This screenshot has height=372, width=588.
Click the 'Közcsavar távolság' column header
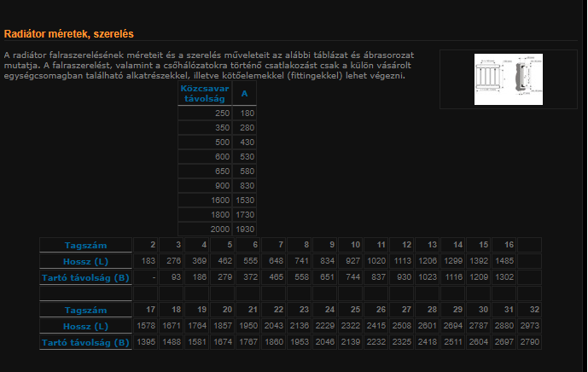pos(205,93)
